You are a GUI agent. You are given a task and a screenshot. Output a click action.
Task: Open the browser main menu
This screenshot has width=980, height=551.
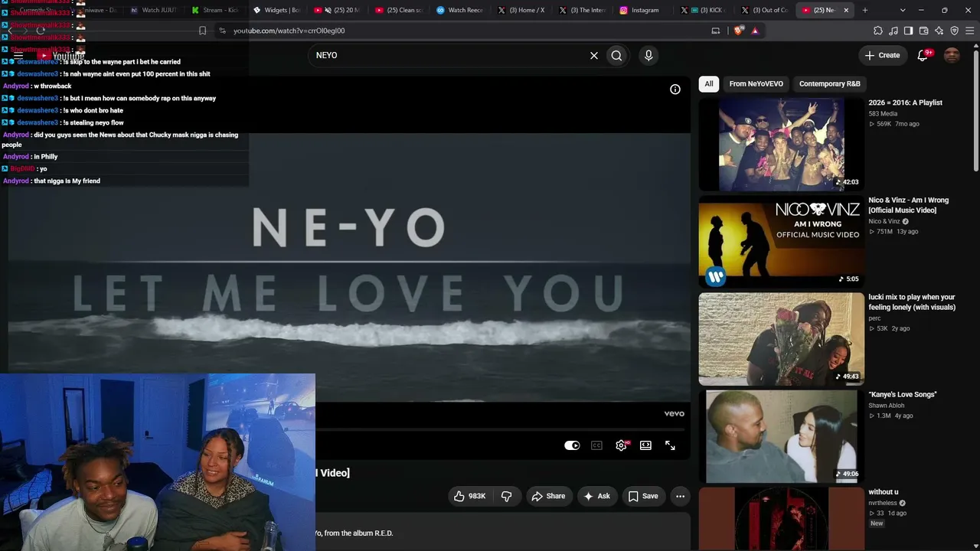point(969,31)
